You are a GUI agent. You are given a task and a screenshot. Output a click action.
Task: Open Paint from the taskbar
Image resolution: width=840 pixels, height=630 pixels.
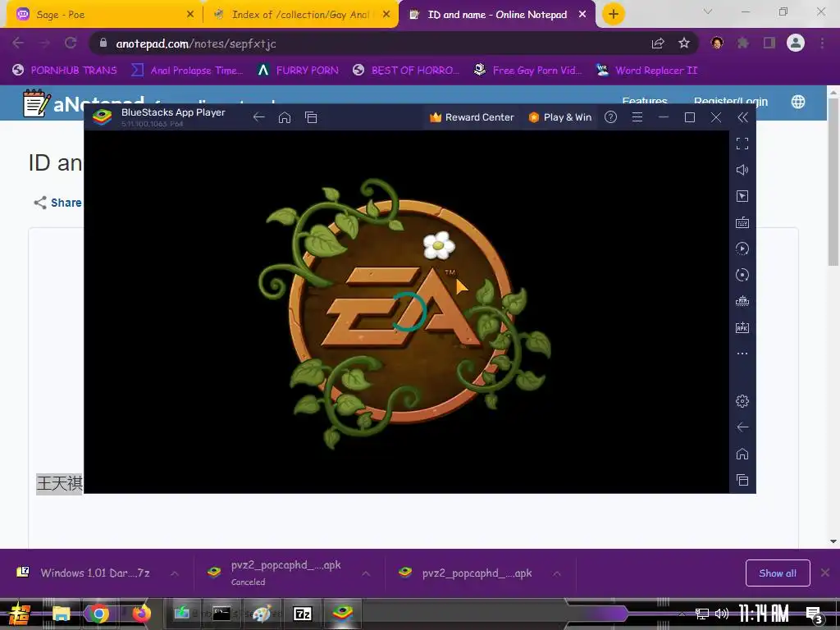pos(262,614)
